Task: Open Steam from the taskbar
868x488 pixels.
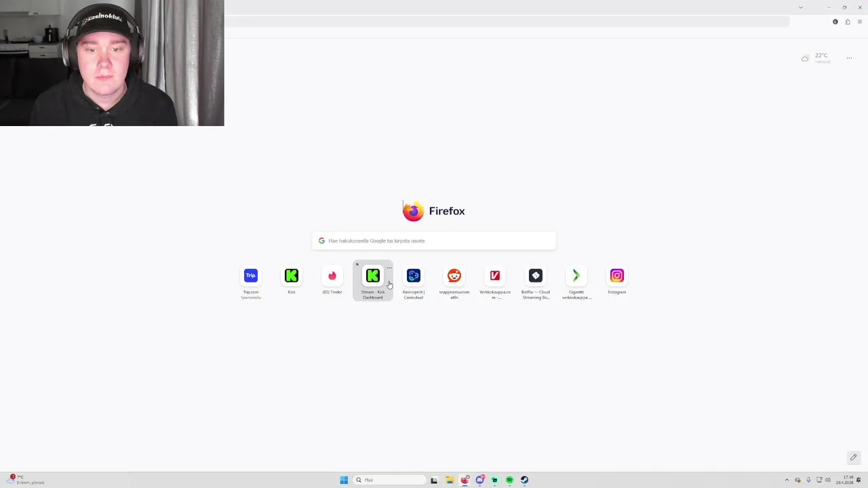Action: tap(524, 480)
